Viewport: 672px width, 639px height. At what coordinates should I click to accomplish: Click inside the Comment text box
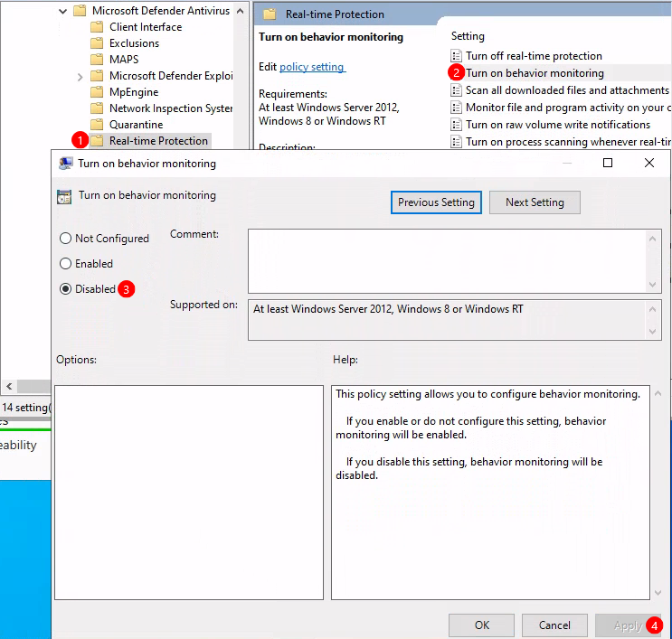coord(449,261)
